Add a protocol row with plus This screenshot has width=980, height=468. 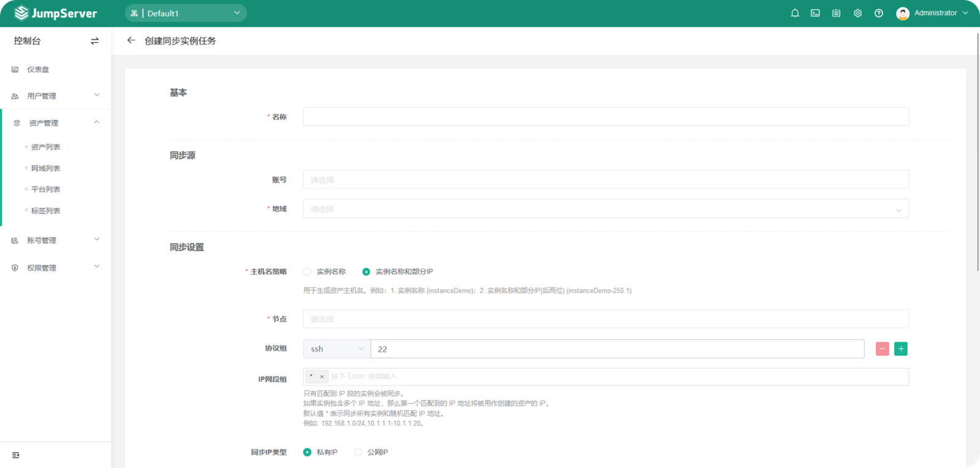point(901,349)
